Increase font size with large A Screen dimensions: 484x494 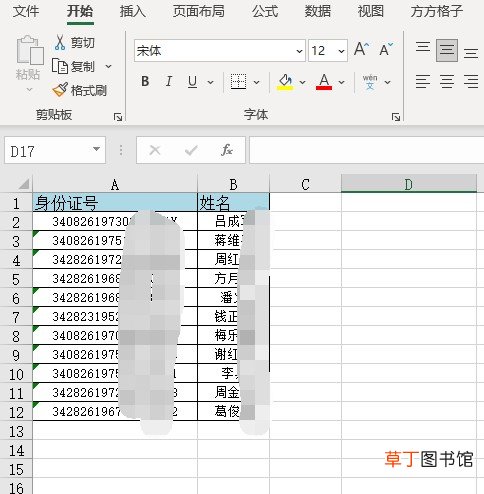[361, 50]
